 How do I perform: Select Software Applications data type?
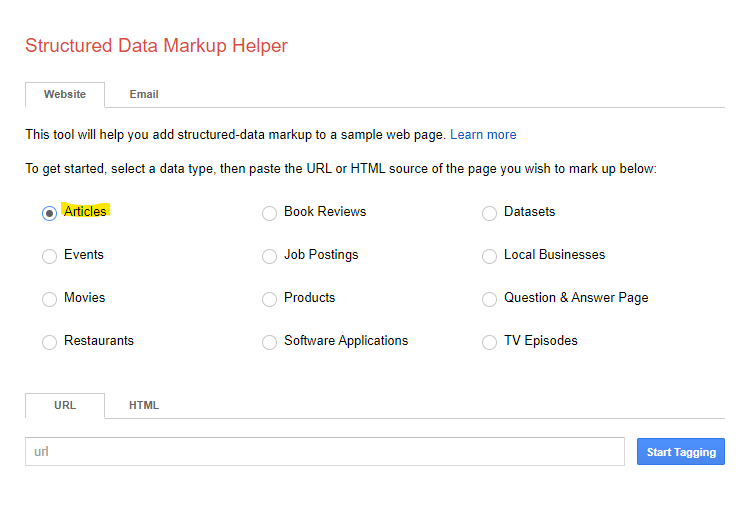click(269, 342)
